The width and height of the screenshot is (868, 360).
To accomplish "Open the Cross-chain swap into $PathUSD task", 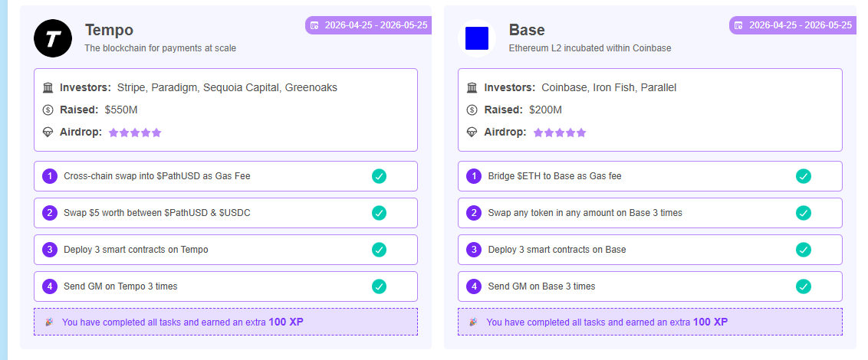I will [x=226, y=176].
